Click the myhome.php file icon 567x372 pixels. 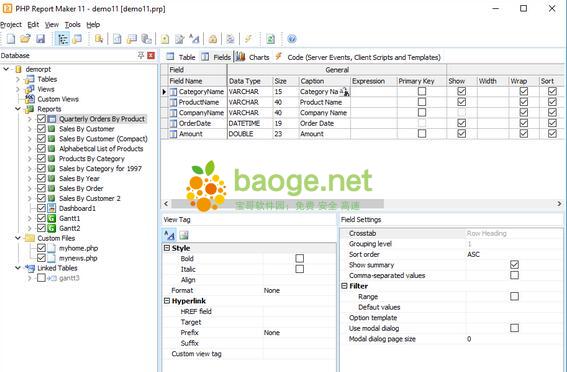pyautogui.click(x=52, y=248)
